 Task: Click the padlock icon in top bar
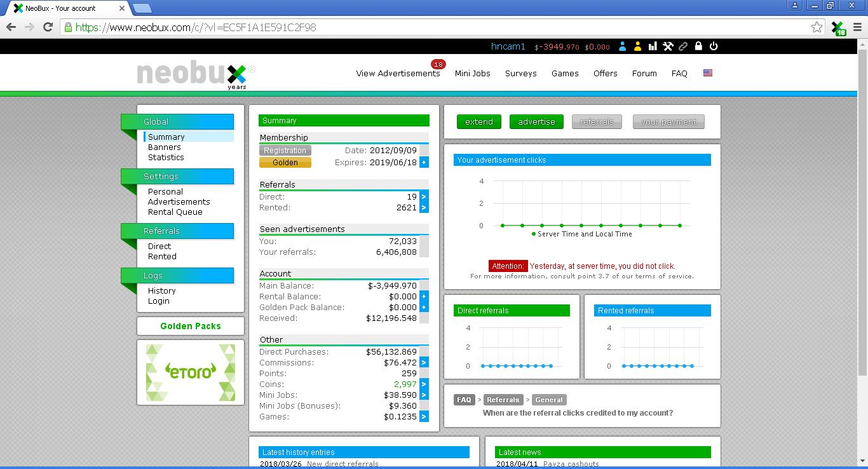pos(698,46)
